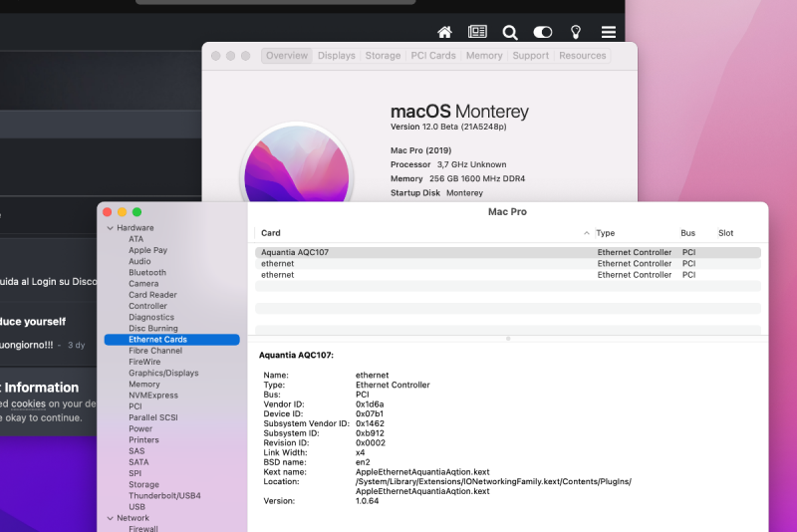Open the news feed icon

(477, 32)
